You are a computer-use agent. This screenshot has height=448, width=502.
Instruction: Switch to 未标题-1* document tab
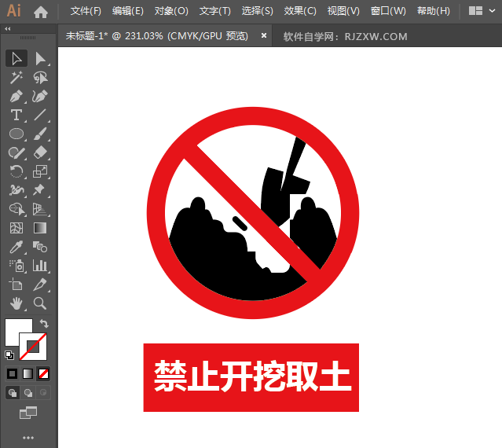[x=156, y=36]
